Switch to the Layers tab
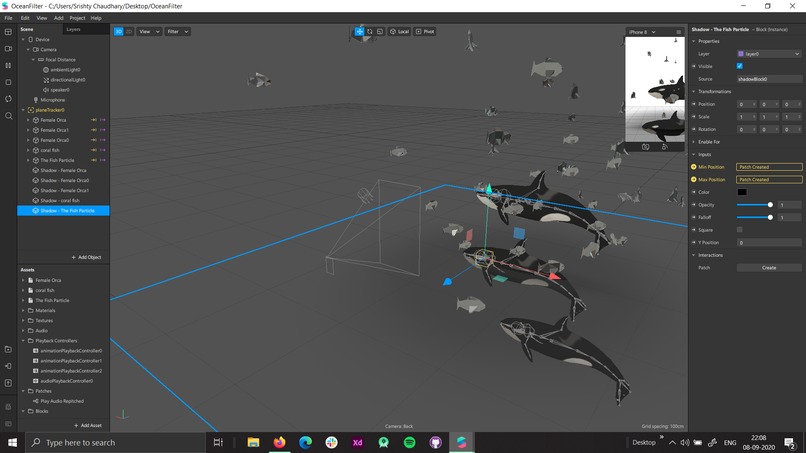This screenshot has height=453, width=806. [73, 29]
